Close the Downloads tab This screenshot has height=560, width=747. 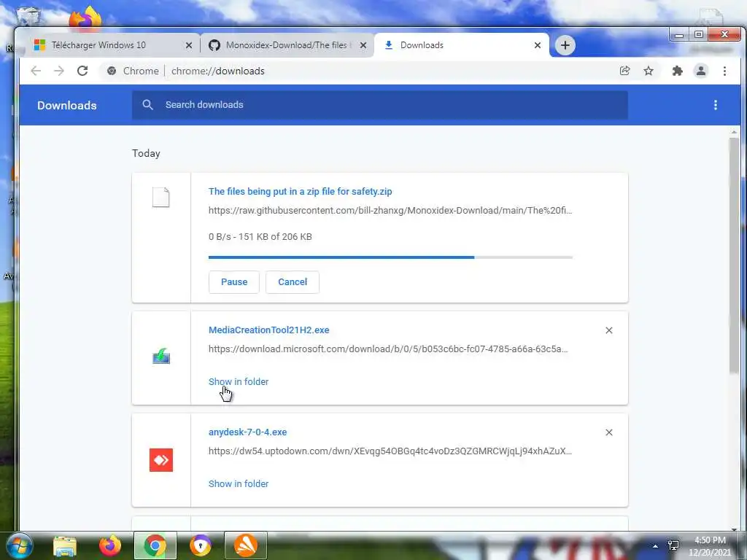click(x=538, y=45)
